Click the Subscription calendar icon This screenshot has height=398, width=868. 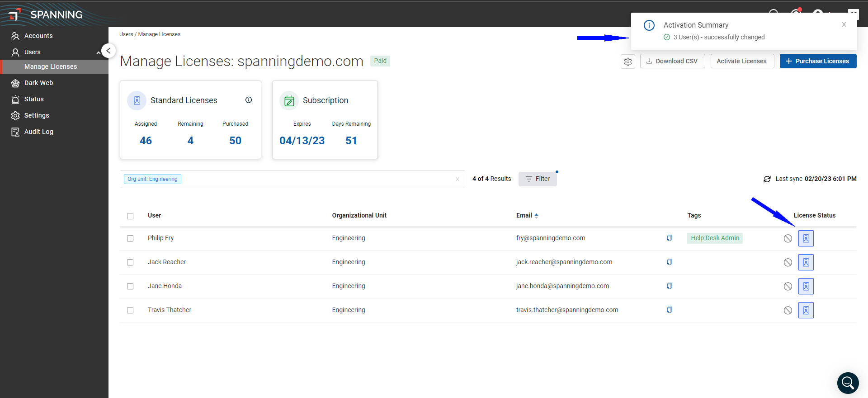pyautogui.click(x=289, y=100)
